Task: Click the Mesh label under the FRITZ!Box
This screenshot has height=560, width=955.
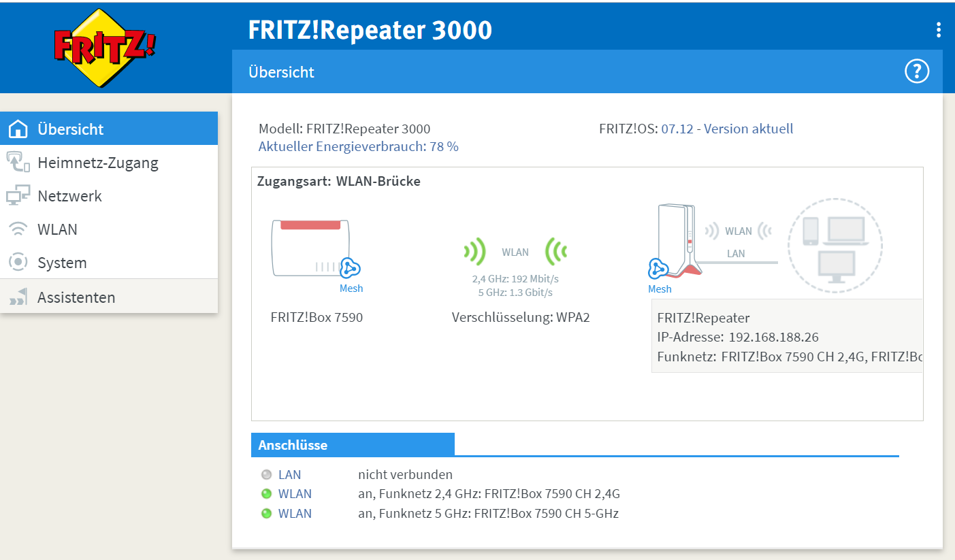Action: (x=351, y=289)
